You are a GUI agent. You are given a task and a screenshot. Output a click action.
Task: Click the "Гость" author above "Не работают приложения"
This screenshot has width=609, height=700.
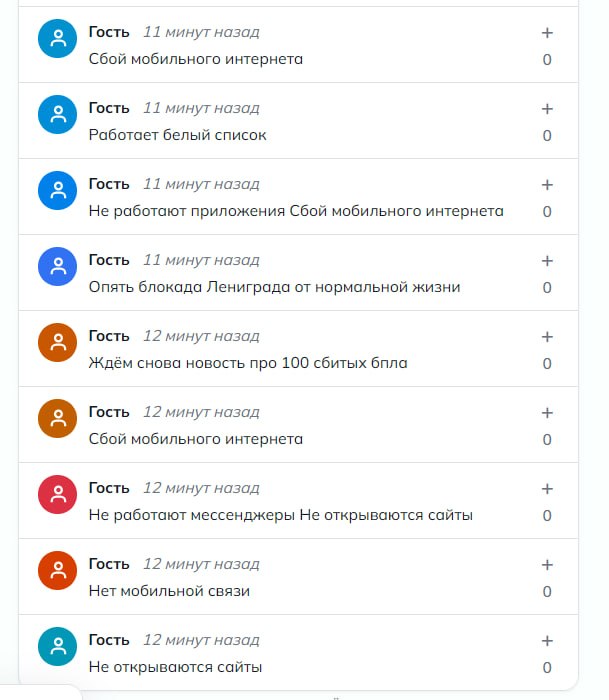[109, 184]
